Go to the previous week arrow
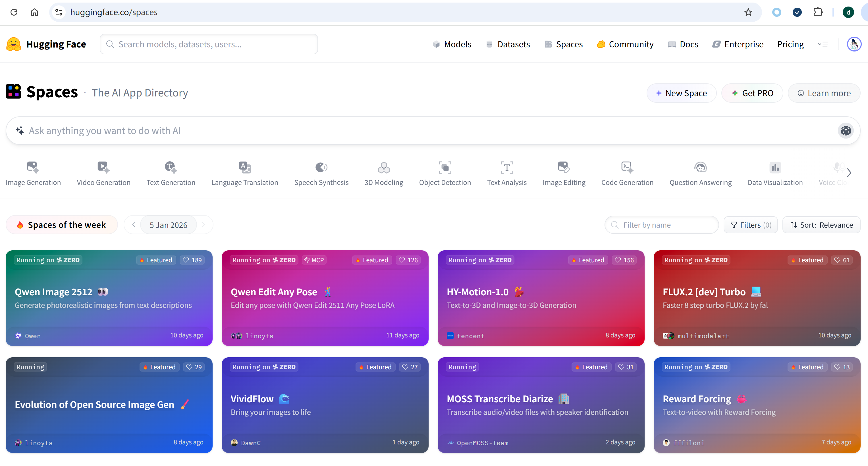 coord(134,225)
